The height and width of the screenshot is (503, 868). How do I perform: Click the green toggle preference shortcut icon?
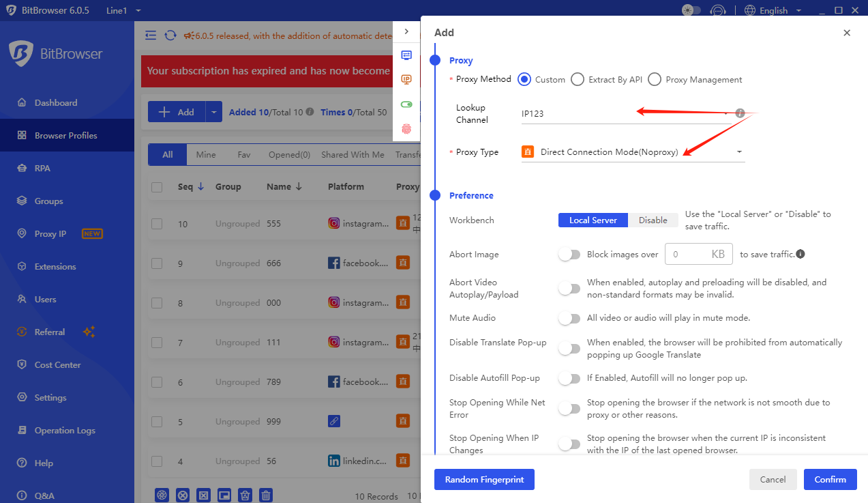[x=406, y=104]
